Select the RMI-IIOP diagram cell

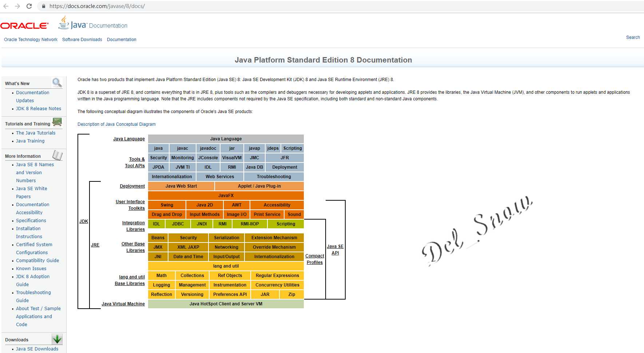250,224
